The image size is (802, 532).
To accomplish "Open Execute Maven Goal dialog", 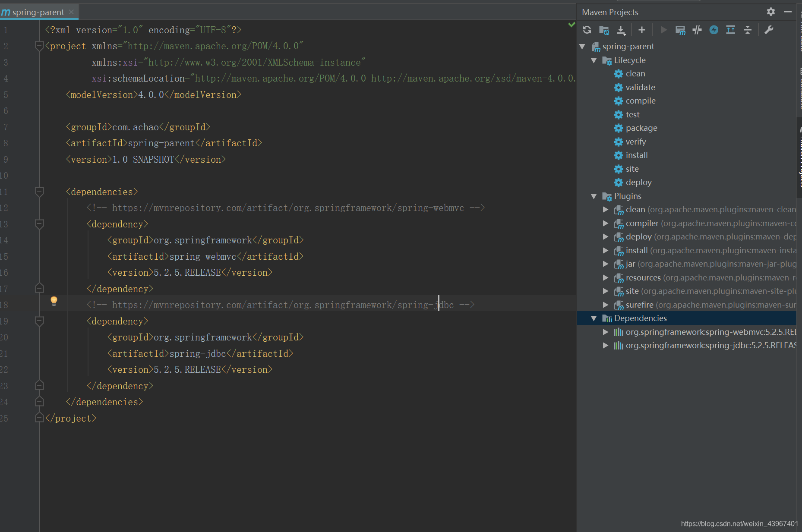I will pyautogui.click(x=680, y=30).
